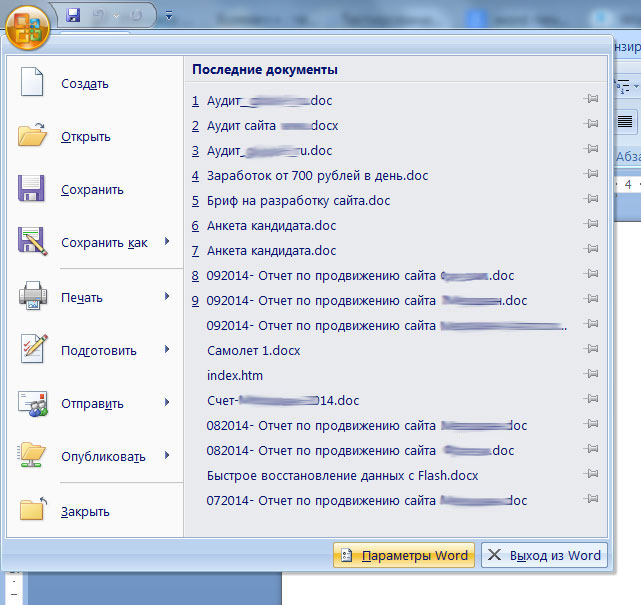Open Самолет 1.docx recent document
Screen dimensions: 641x605
click(253, 350)
